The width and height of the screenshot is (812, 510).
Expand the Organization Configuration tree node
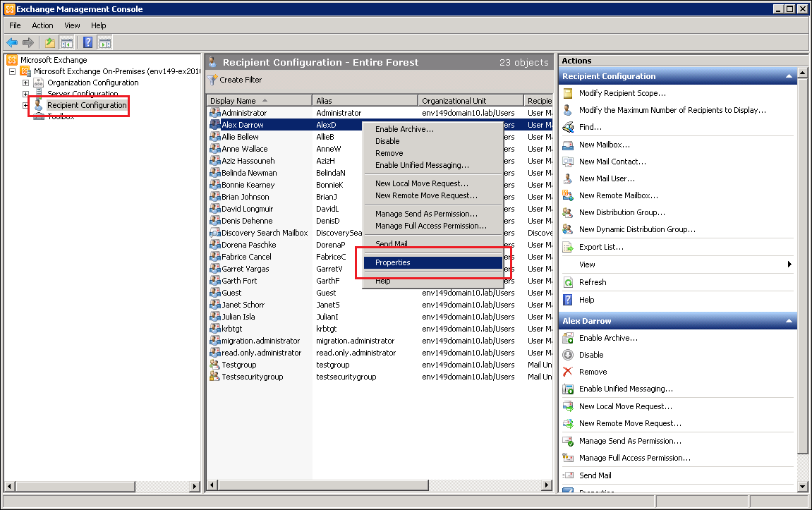tap(25, 83)
